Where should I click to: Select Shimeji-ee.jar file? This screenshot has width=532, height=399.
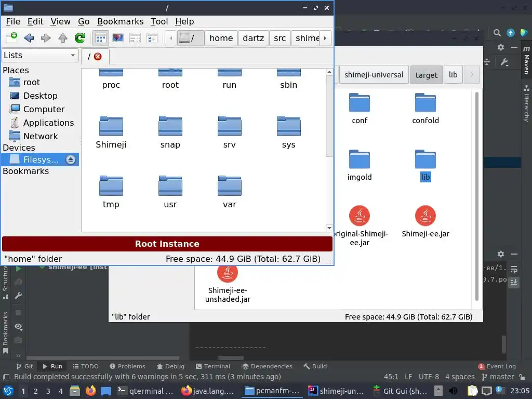coord(425,221)
